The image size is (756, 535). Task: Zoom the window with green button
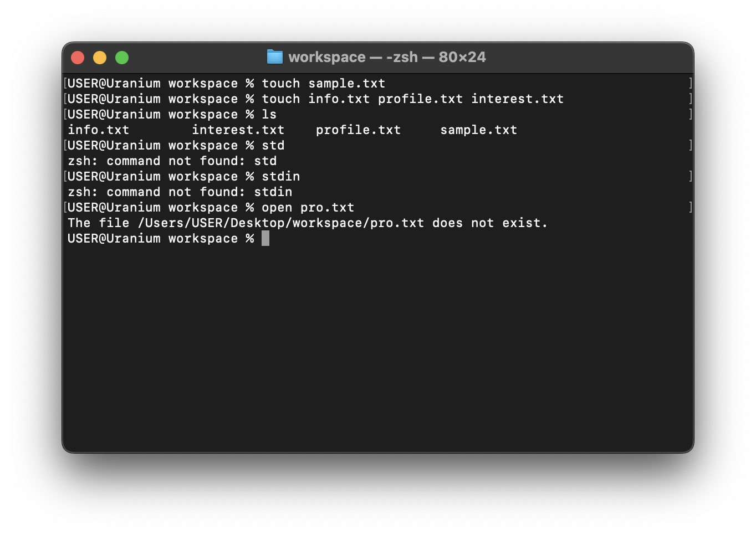pyautogui.click(x=122, y=58)
